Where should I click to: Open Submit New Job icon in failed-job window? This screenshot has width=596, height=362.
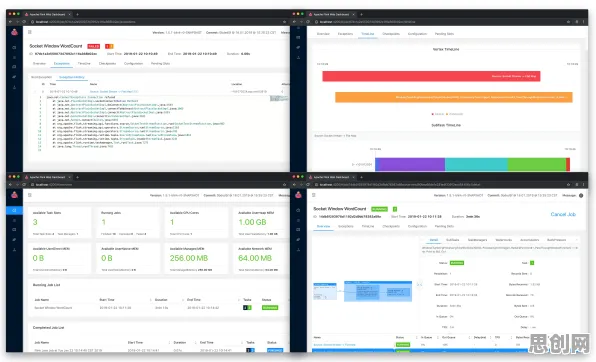[14, 87]
